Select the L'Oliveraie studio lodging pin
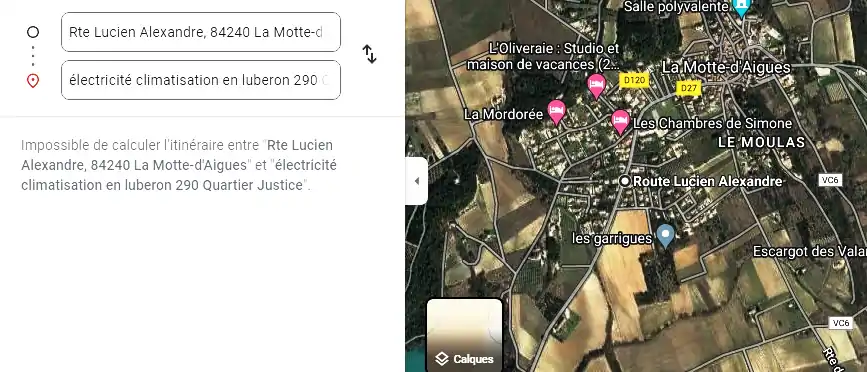This screenshot has width=867, height=372. pyautogui.click(x=596, y=86)
